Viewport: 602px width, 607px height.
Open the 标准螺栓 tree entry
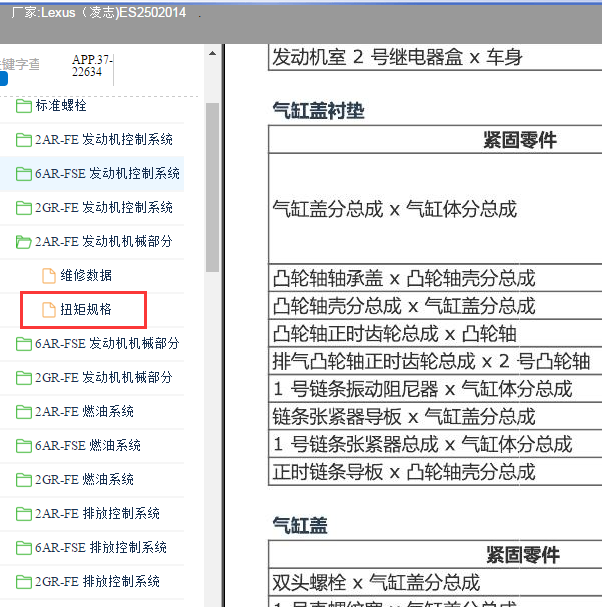[x=61, y=105]
